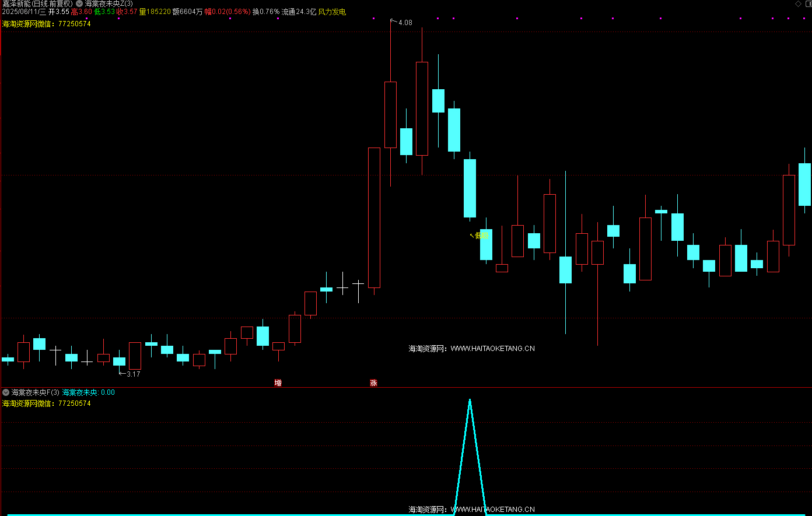
Task: Click the 涨 event marker below the chart
Action: coord(373,383)
